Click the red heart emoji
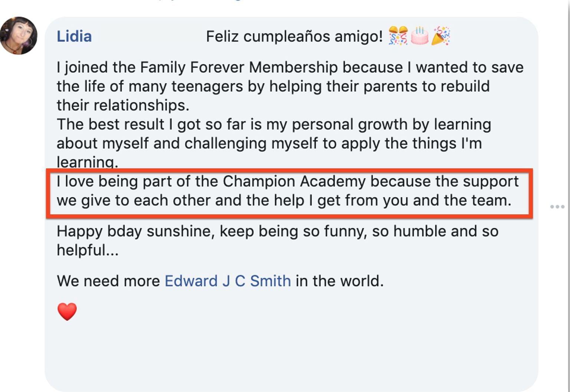Image resolution: width=570 pixels, height=392 pixels. [x=67, y=311]
